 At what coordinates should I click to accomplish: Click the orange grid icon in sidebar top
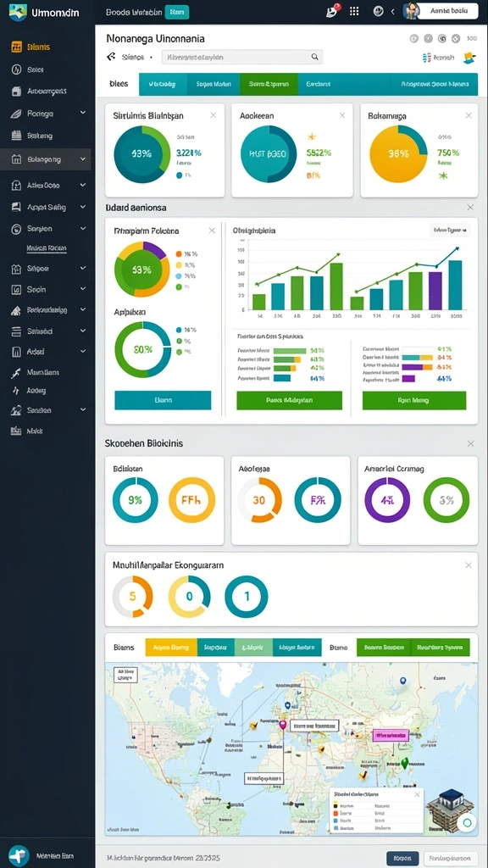click(16, 47)
